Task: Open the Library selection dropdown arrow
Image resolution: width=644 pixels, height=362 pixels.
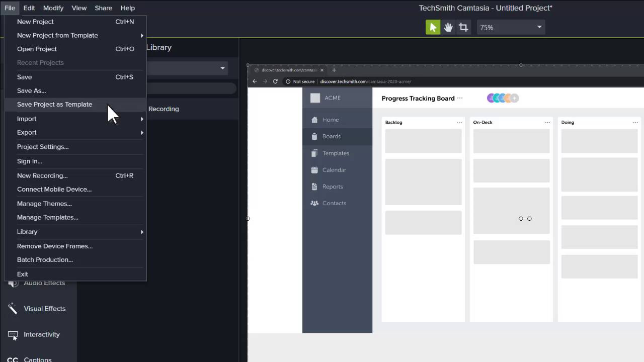Action: [222, 68]
